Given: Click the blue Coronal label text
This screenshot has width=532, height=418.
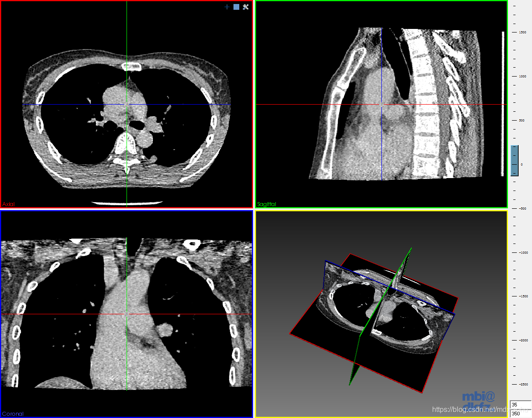Looking at the screenshot, I should pos(12,414).
